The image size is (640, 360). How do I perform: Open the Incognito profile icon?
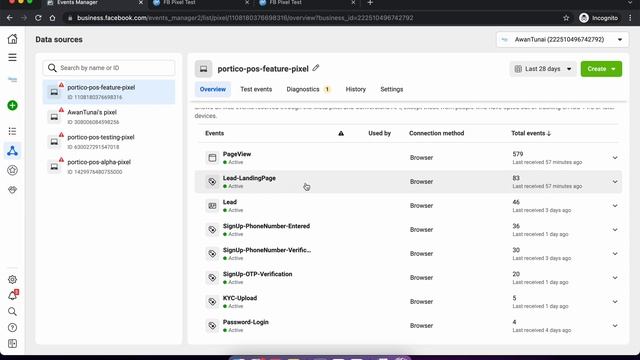584,18
